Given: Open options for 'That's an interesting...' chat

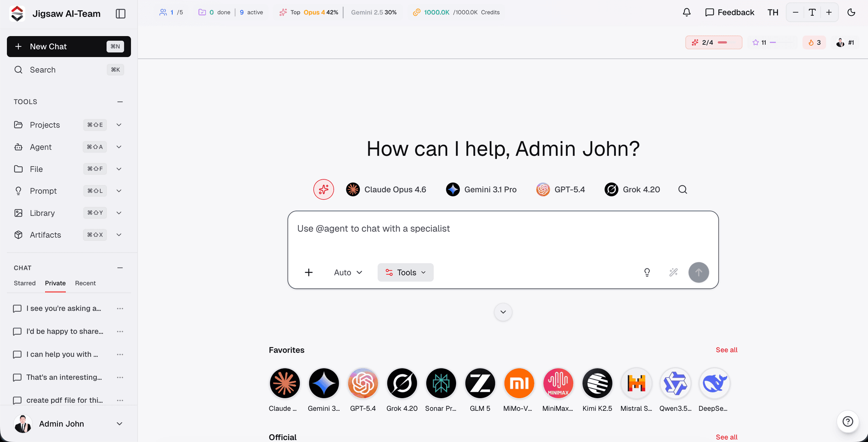Looking at the screenshot, I should [x=120, y=377].
